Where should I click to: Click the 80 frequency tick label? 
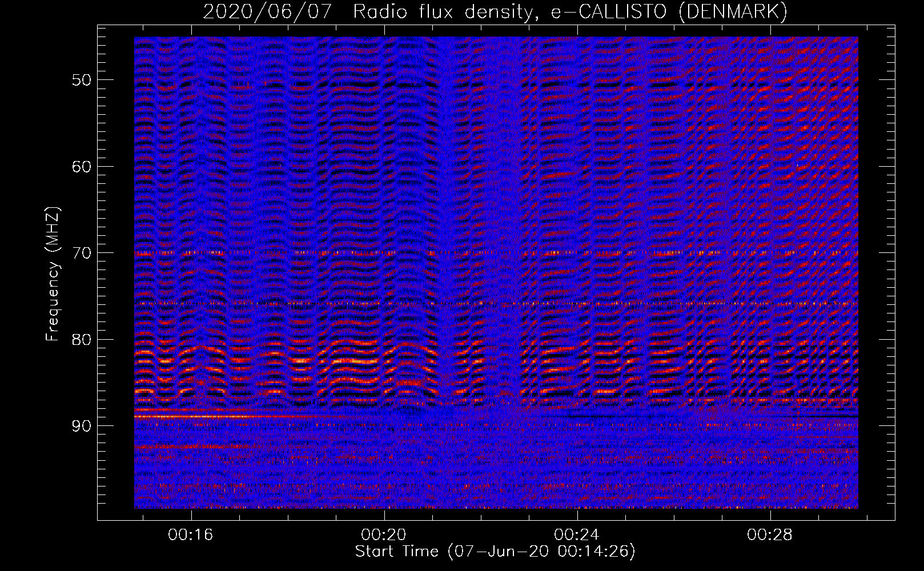[82, 340]
